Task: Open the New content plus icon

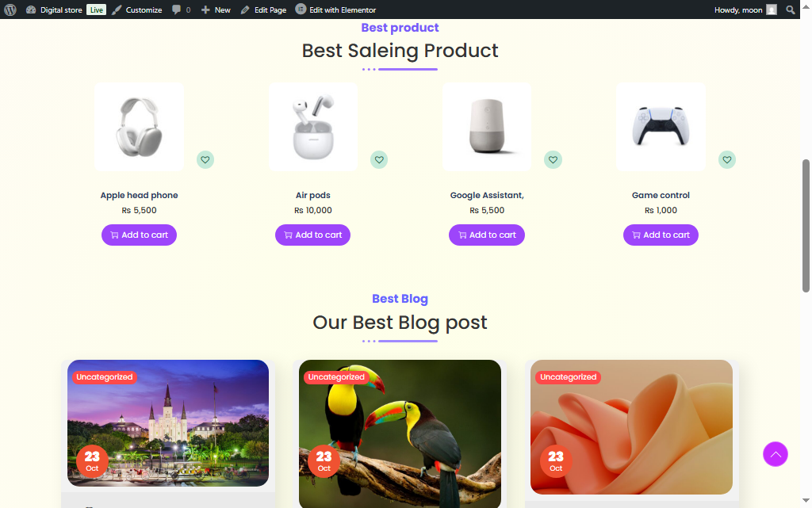Action: [x=205, y=10]
